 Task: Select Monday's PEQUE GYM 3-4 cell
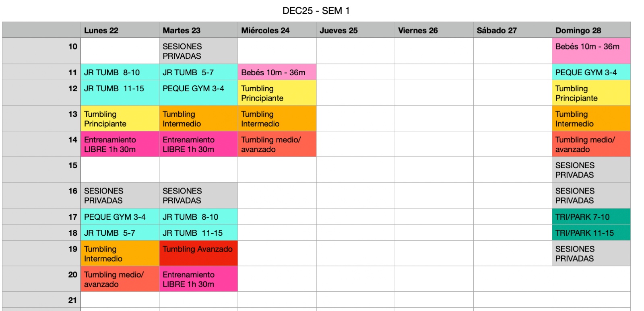[x=120, y=217]
